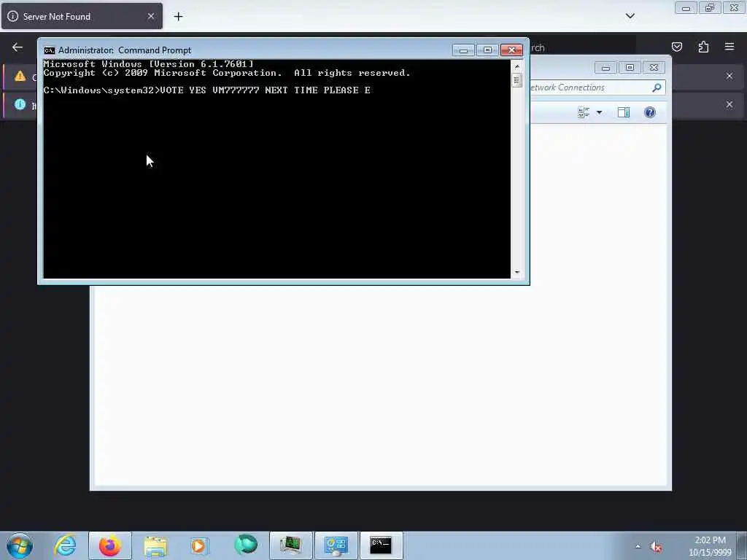Click the yellow warning triangle icon
The width and height of the screenshot is (747, 560).
[20, 76]
